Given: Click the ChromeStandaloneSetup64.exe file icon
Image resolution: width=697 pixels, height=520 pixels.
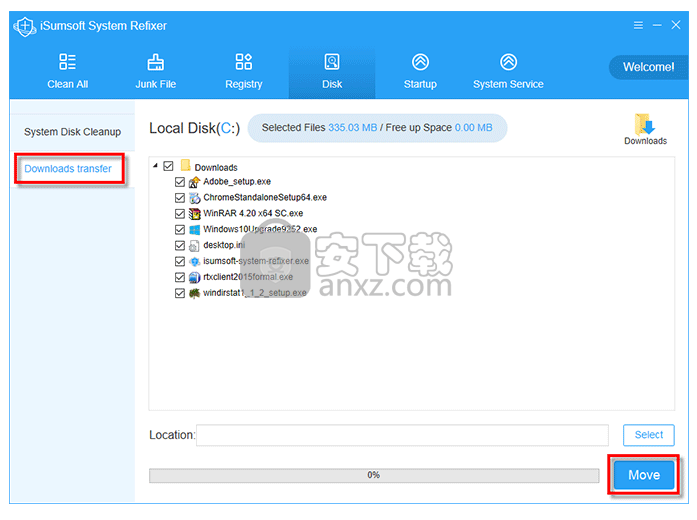Looking at the screenshot, I should coord(195,198).
